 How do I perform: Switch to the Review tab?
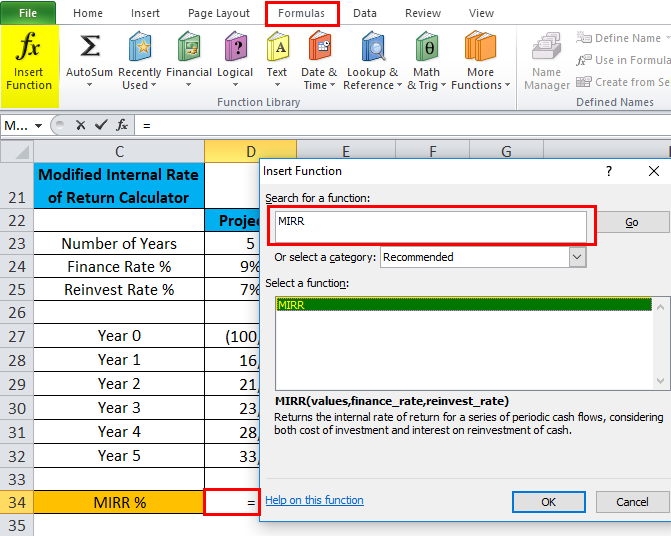pos(423,13)
